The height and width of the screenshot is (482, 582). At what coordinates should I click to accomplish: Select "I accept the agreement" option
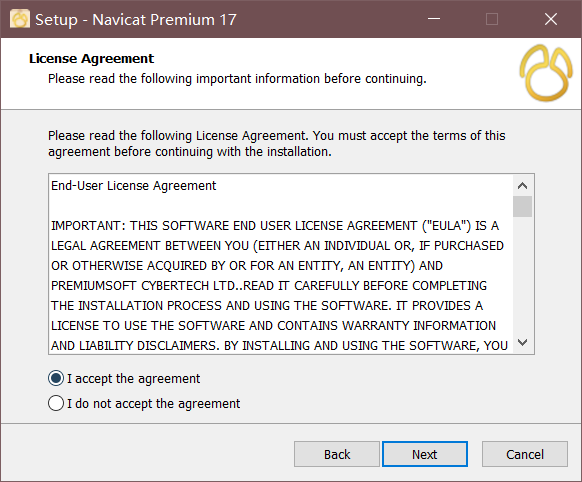tap(124, 378)
